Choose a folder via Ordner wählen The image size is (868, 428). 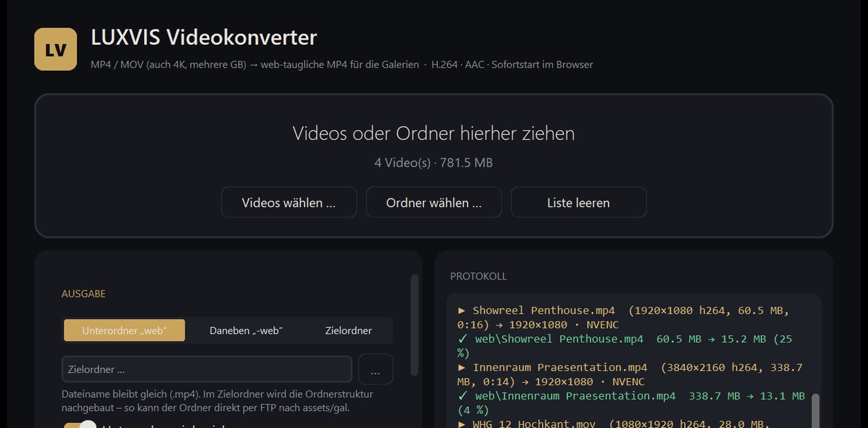[x=434, y=202]
